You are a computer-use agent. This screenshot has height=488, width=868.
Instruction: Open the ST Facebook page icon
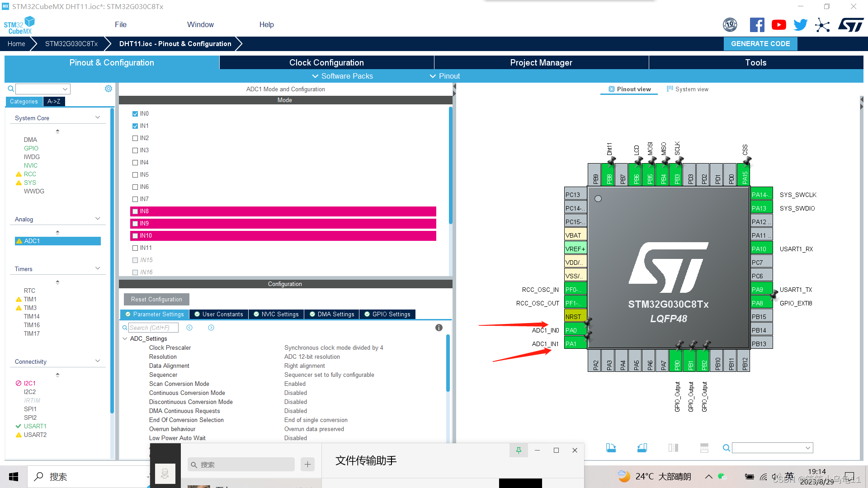757,25
